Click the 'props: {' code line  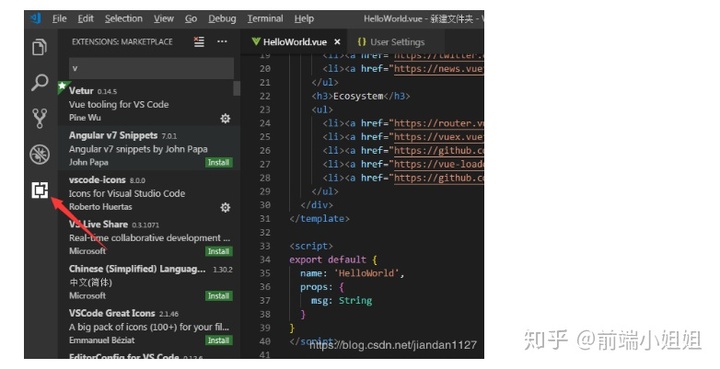(322, 287)
